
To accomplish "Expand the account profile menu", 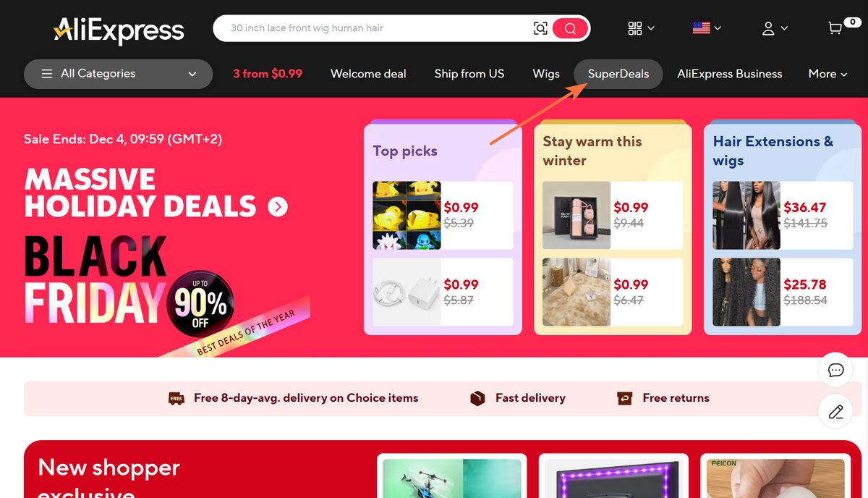I will 774,28.
